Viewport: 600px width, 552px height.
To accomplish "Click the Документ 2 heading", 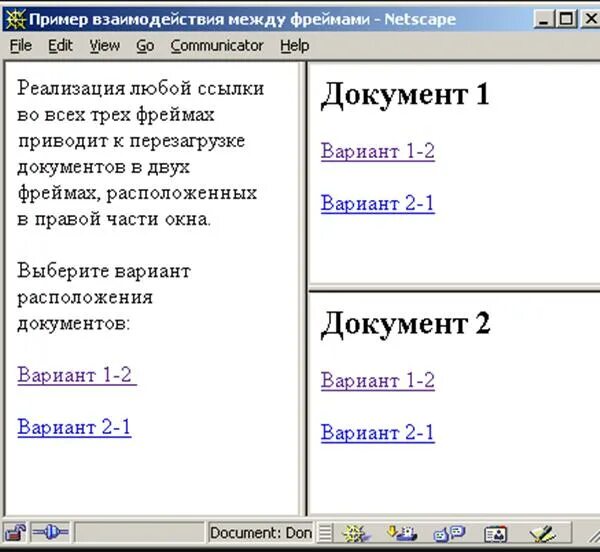I will [405, 324].
